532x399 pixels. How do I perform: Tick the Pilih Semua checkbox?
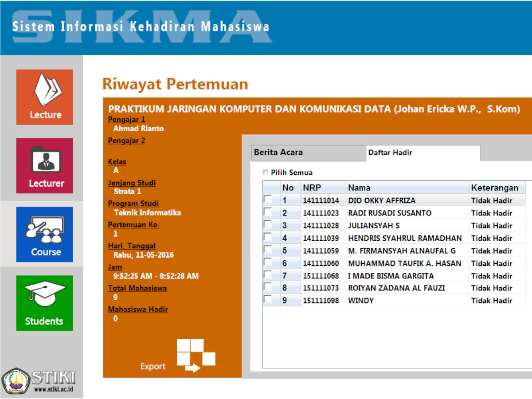click(266, 172)
